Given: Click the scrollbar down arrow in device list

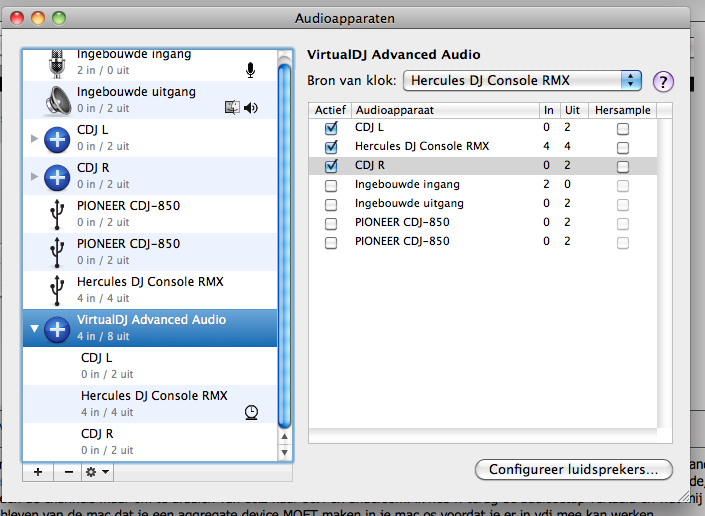Looking at the screenshot, I should 284,452.
